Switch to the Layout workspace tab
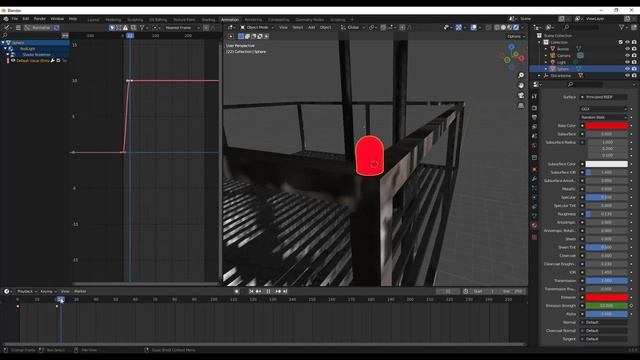This screenshot has height=360, width=640. click(x=93, y=20)
